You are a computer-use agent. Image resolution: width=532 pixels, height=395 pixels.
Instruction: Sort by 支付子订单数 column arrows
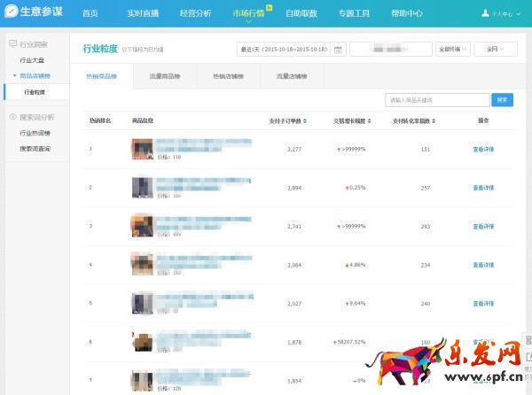(305, 120)
